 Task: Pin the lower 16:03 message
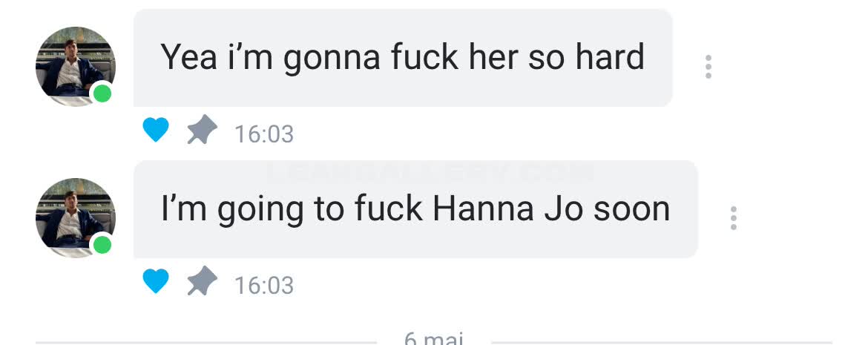click(202, 280)
